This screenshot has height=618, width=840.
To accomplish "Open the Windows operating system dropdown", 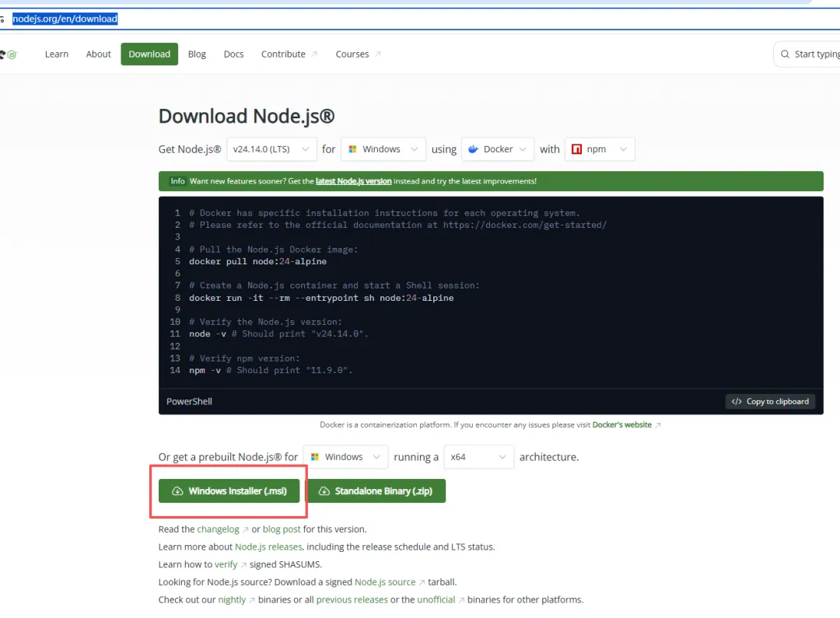I will point(383,149).
